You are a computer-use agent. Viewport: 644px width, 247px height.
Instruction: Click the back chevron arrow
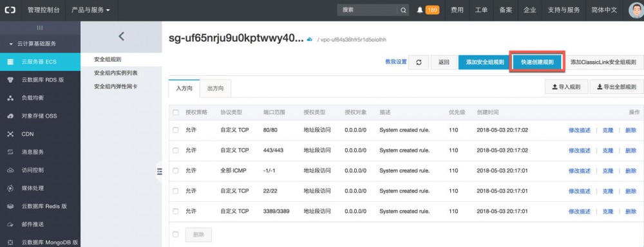(121, 36)
